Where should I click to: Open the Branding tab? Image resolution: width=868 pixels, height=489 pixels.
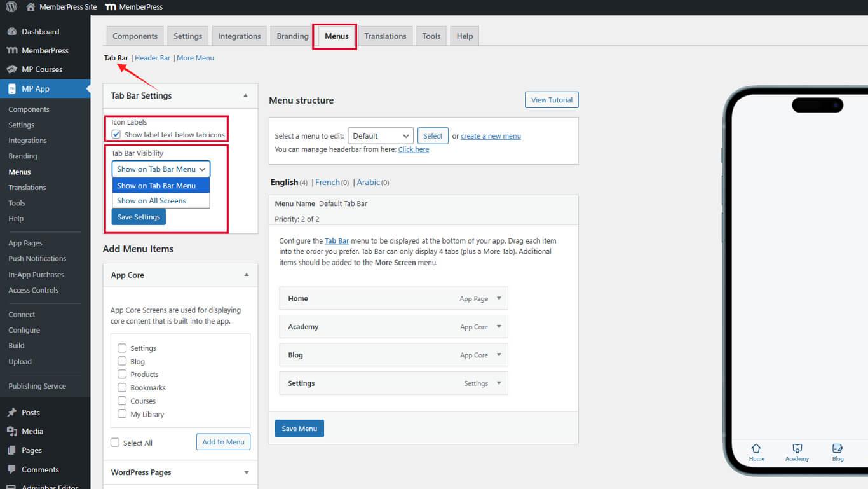(x=292, y=36)
